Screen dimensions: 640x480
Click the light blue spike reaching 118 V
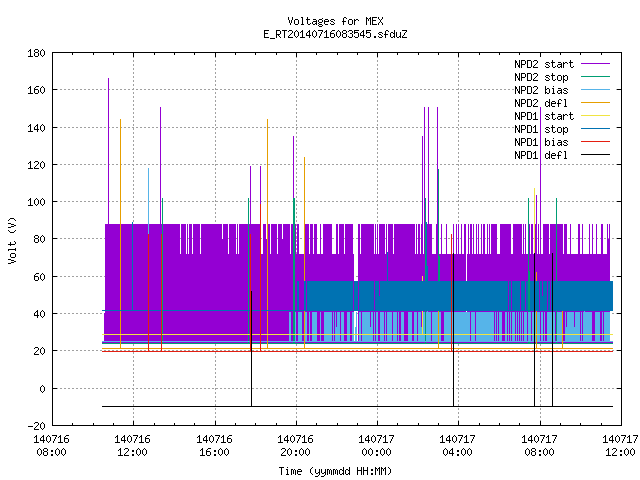[149, 200]
